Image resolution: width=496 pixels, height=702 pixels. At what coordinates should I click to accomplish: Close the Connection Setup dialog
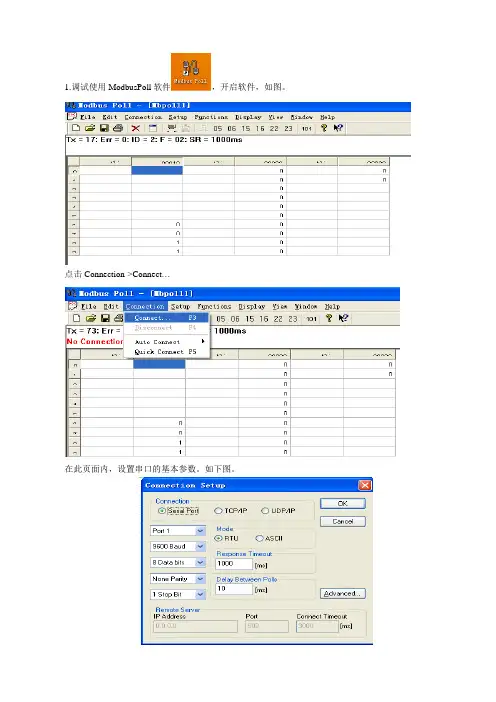[365, 485]
